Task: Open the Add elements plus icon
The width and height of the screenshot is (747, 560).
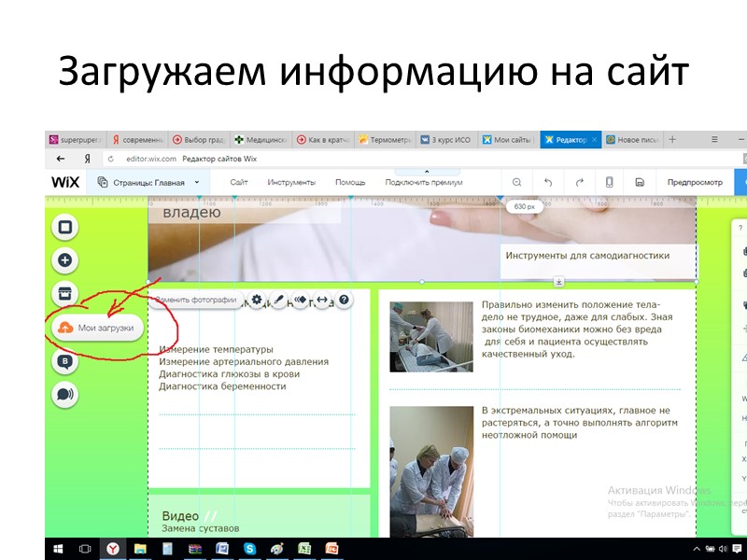Action: [x=64, y=260]
